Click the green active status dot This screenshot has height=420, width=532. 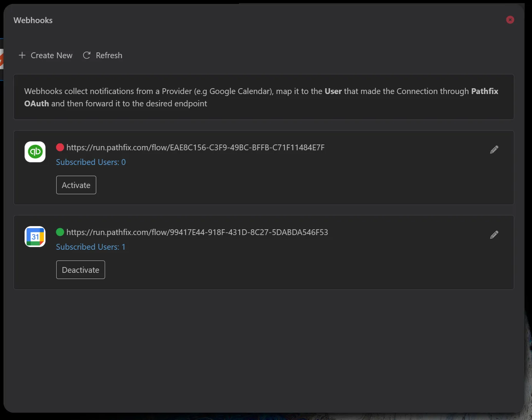(x=60, y=232)
